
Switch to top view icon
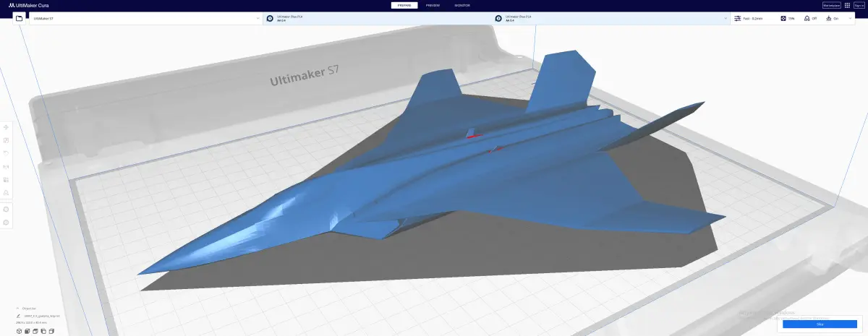point(36,331)
